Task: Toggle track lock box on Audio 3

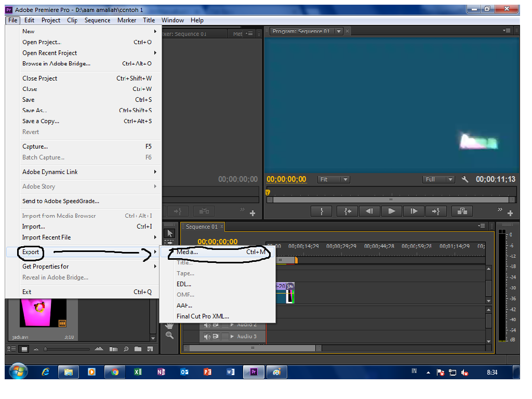Action: coord(224,336)
